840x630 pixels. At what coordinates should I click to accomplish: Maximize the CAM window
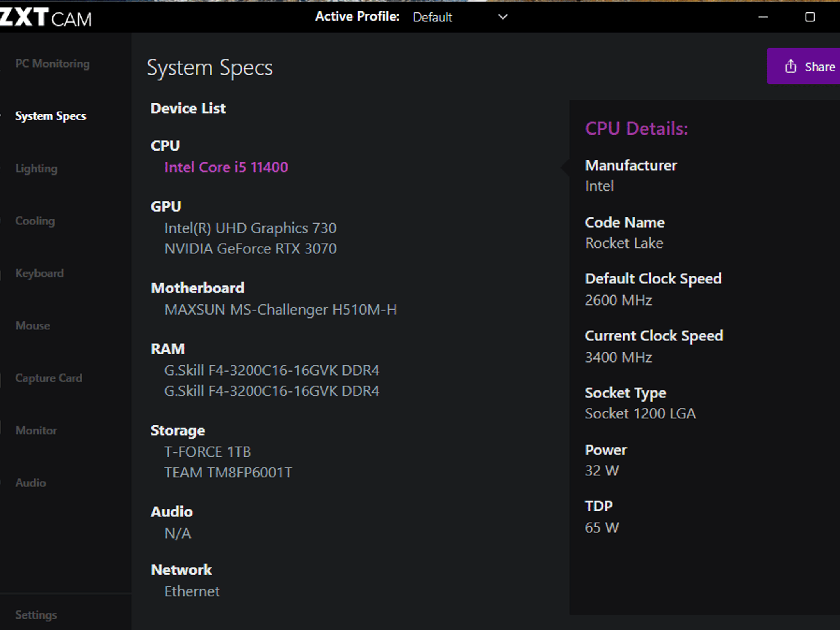tap(810, 17)
